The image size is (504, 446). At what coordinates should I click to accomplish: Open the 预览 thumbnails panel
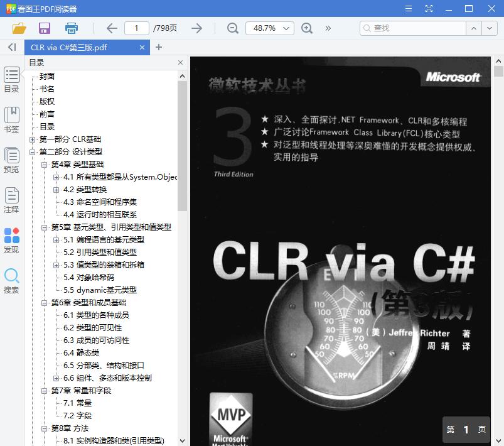click(11, 160)
